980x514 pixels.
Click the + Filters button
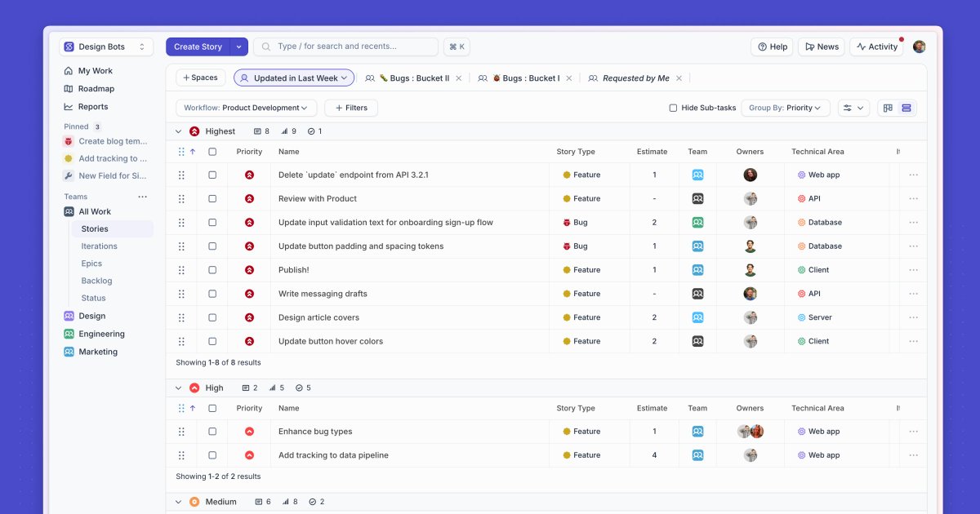[x=351, y=108]
